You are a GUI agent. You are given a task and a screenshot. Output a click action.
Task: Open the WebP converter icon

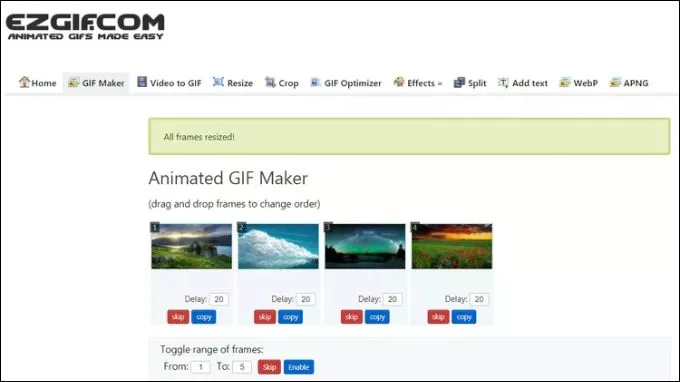point(565,82)
